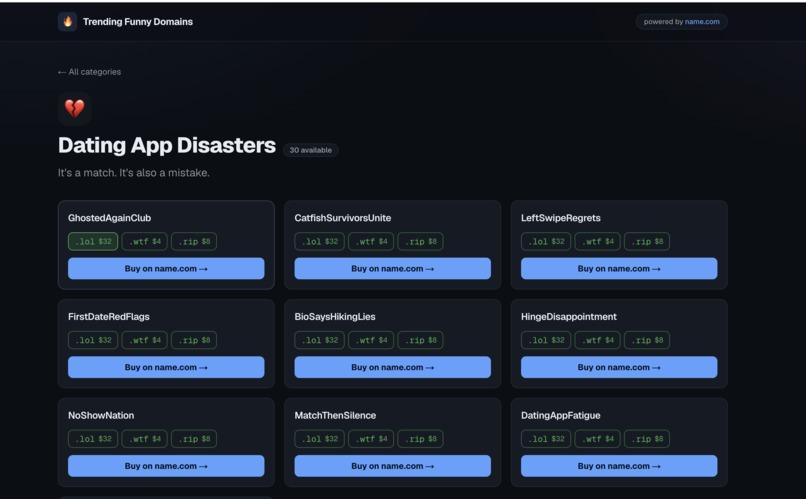
Task: Buy BioSaysHikingLies on name.com
Action: 393,367
